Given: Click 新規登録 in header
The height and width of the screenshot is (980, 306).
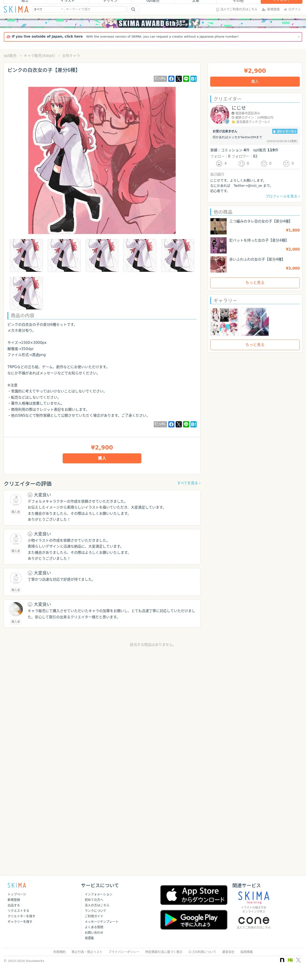Looking at the screenshot, I should click(271, 9).
